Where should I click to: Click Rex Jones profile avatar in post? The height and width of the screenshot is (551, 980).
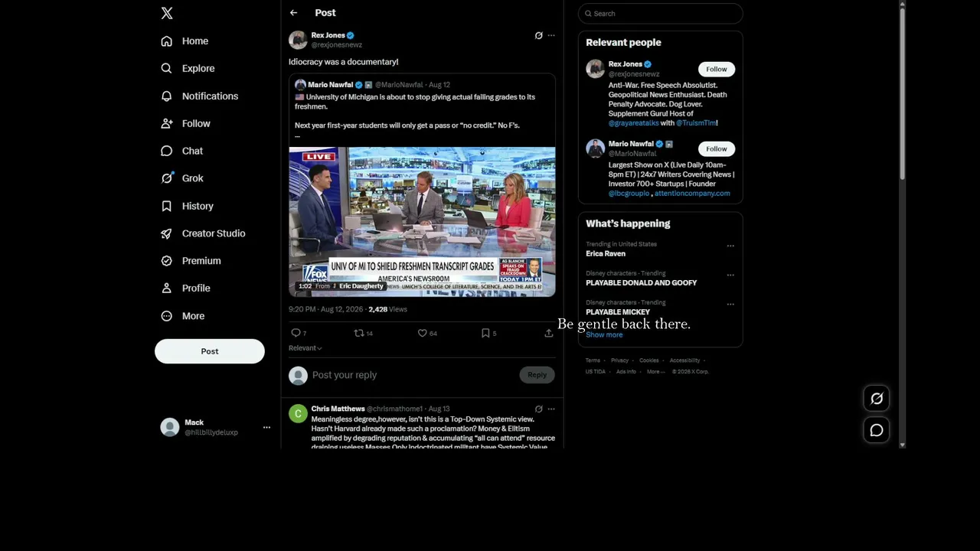[x=298, y=40]
